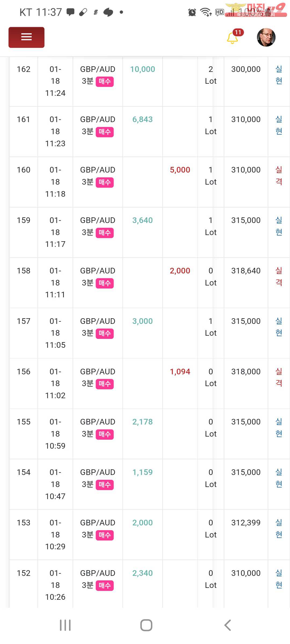
Task: Select trade number 159 cell
Action: coord(24,220)
